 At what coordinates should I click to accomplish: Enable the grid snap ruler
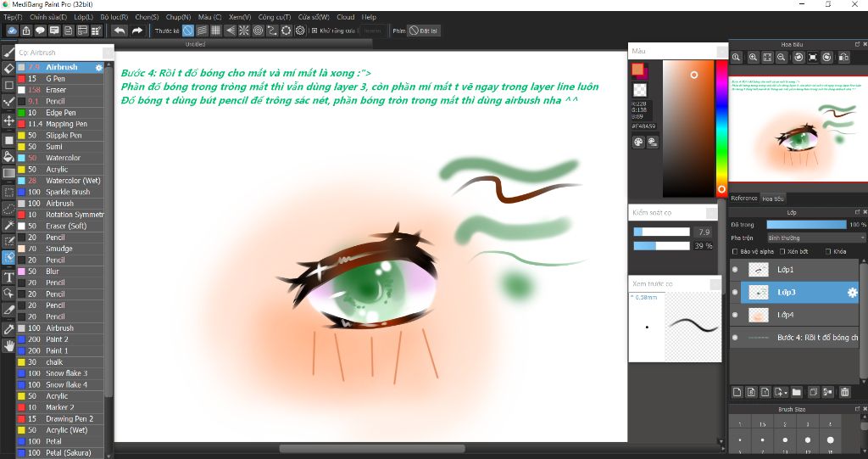pyautogui.click(x=216, y=31)
